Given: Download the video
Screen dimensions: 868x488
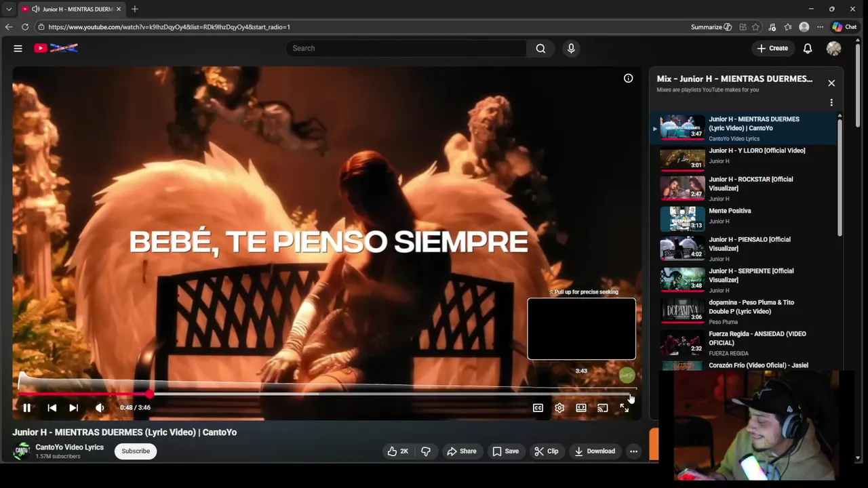Looking at the screenshot, I should 595,451.
